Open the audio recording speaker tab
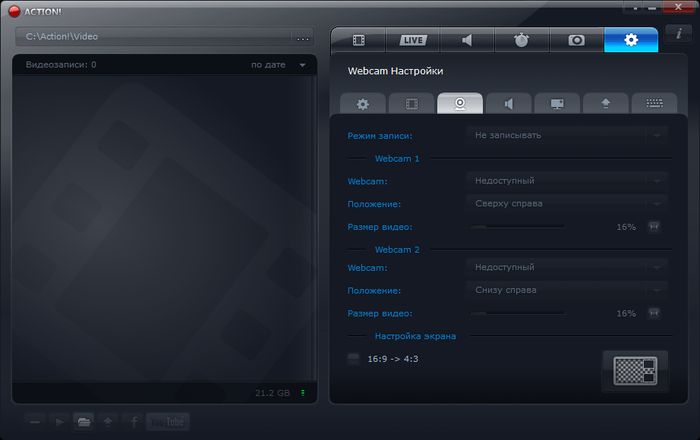The width and height of the screenshot is (700, 440). 467,41
